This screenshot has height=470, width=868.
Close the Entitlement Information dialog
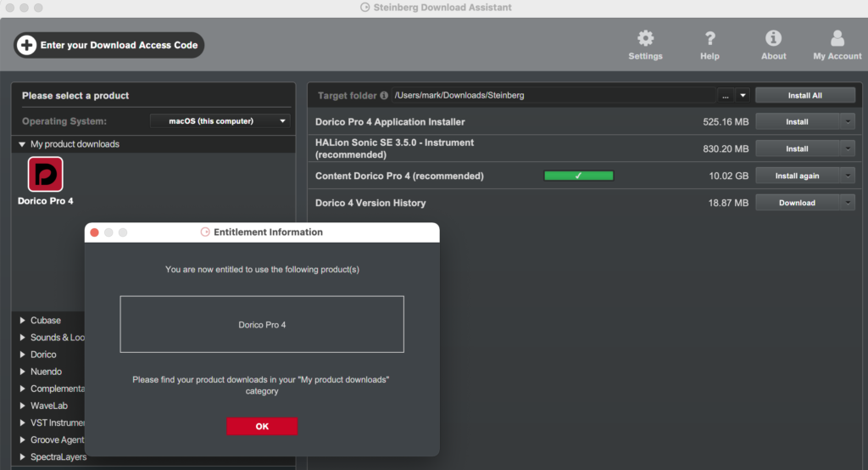coord(95,232)
